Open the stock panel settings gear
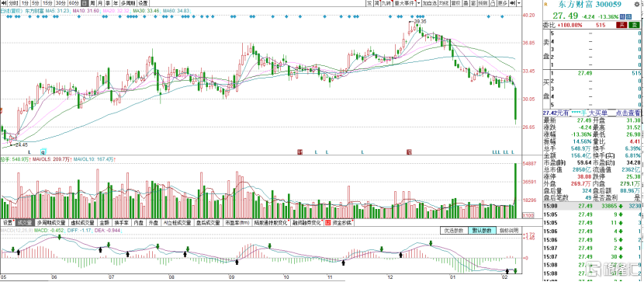The height and width of the screenshot is (282, 644). pyautogui.click(x=636, y=4)
